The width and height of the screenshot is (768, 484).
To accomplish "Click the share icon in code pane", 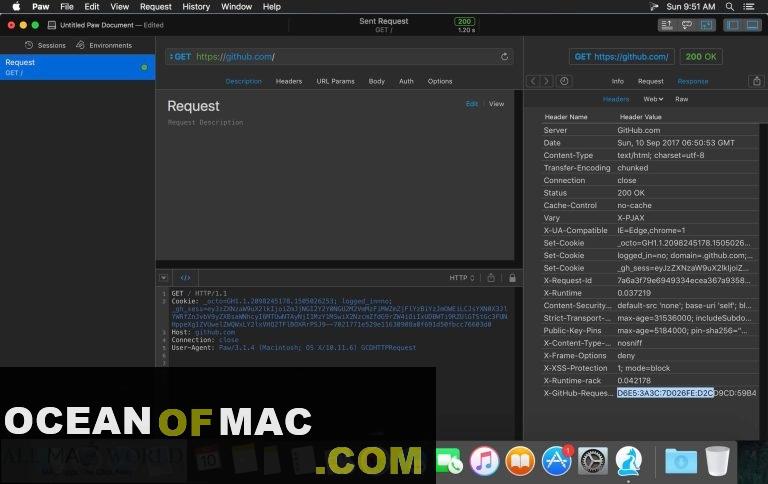I will (491, 278).
